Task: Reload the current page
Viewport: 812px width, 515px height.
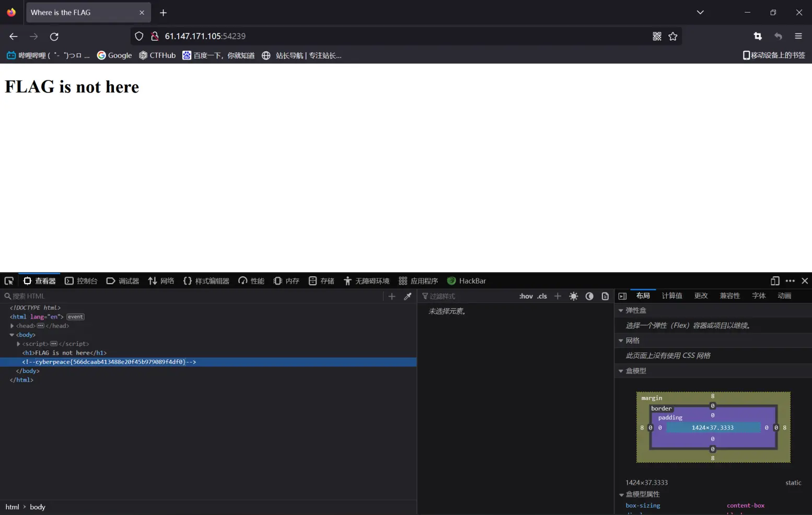Action: [54, 36]
